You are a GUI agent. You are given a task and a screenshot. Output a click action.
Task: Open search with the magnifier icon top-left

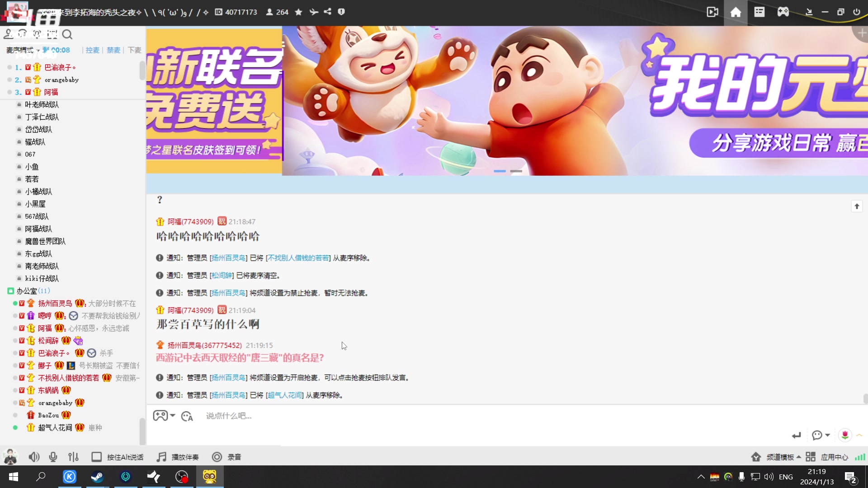[x=67, y=34]
